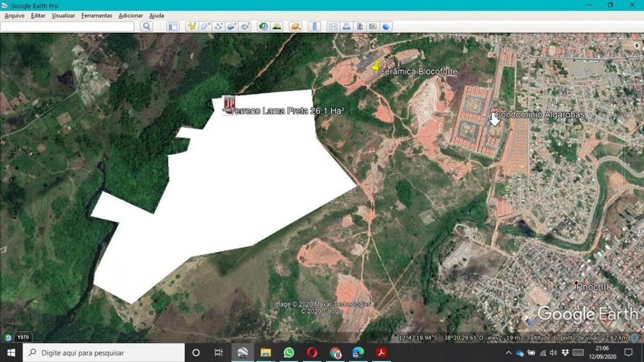
Task: View in Google Maps toolbar icon
Action: coord(373,27)
